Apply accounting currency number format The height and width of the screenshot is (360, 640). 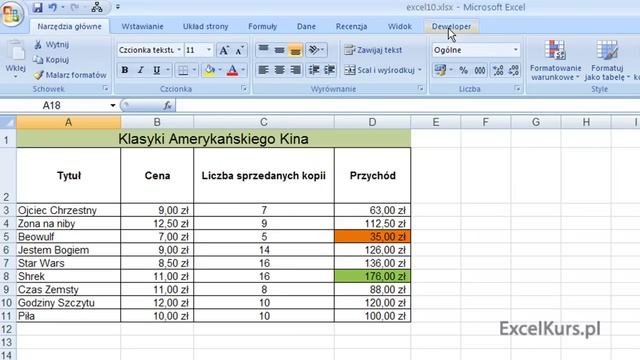(440, 70)
